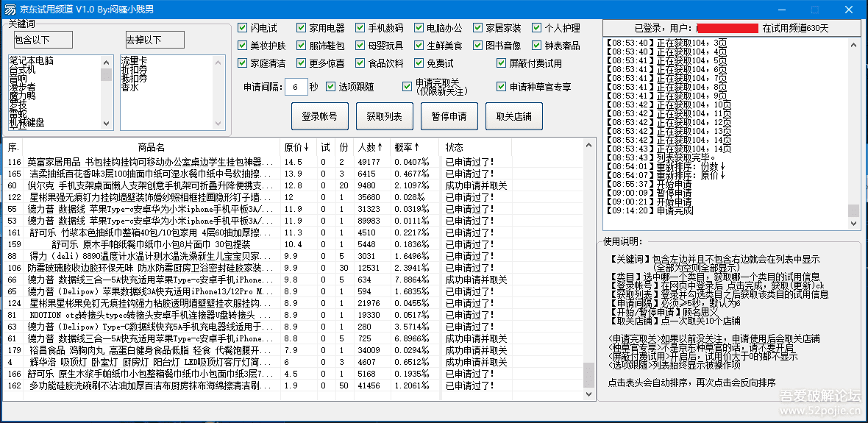The image size is (868, 423).
Task: Click the 暂停申请 button
Action: (x=449, y=116)
